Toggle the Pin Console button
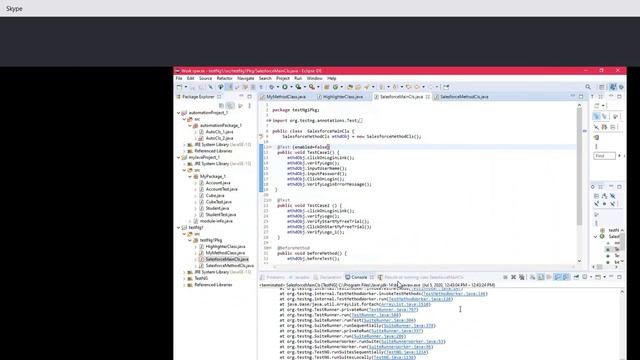Screen dimensions: 640x360 [x=576, y=277]
